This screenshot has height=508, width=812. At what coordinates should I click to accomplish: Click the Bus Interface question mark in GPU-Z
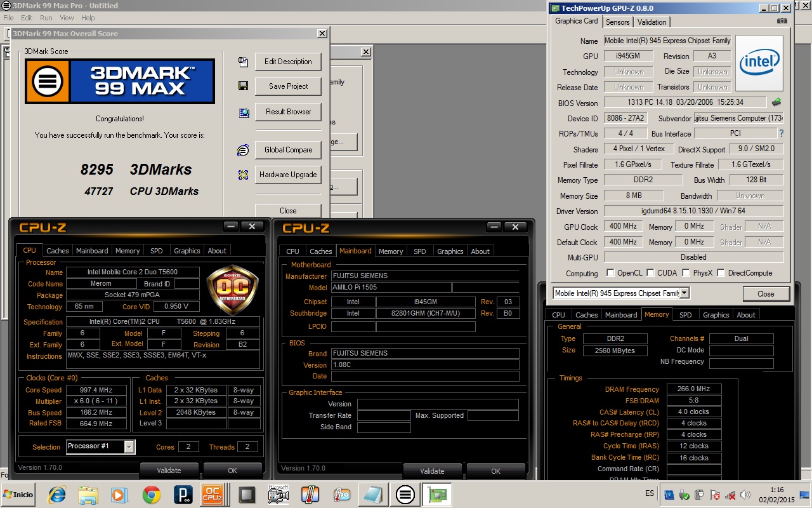click(x=781, y=133)
